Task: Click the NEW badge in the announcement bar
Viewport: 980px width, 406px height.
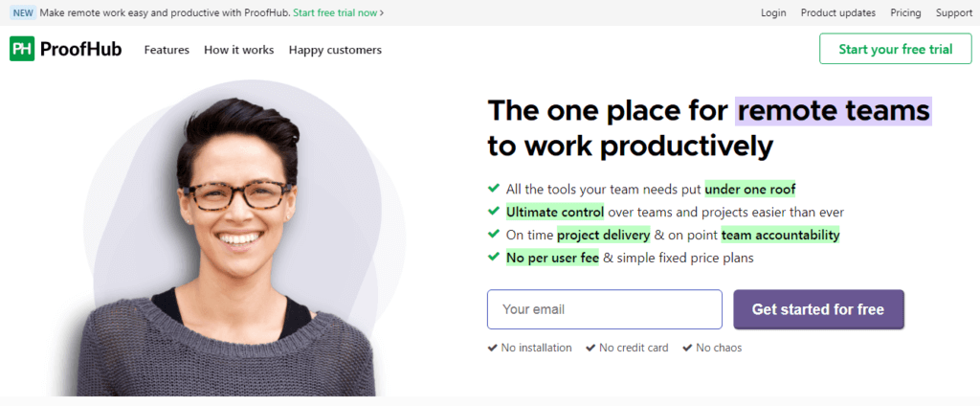Action: [24, 13]
